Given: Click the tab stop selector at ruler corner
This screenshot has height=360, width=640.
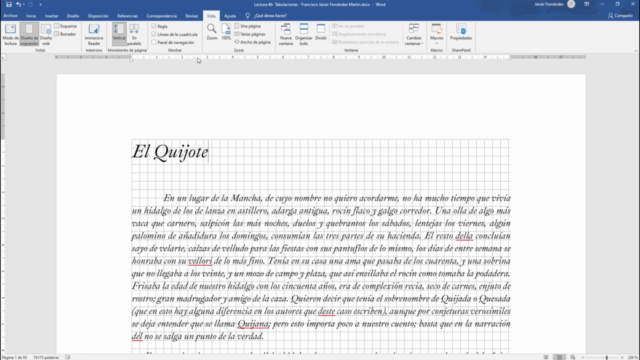Looking at the screenshot, I should click(4, 58).
